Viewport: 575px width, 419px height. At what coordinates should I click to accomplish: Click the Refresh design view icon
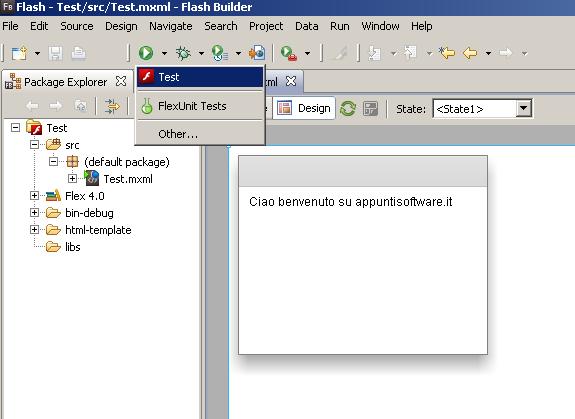pos(348,109)
